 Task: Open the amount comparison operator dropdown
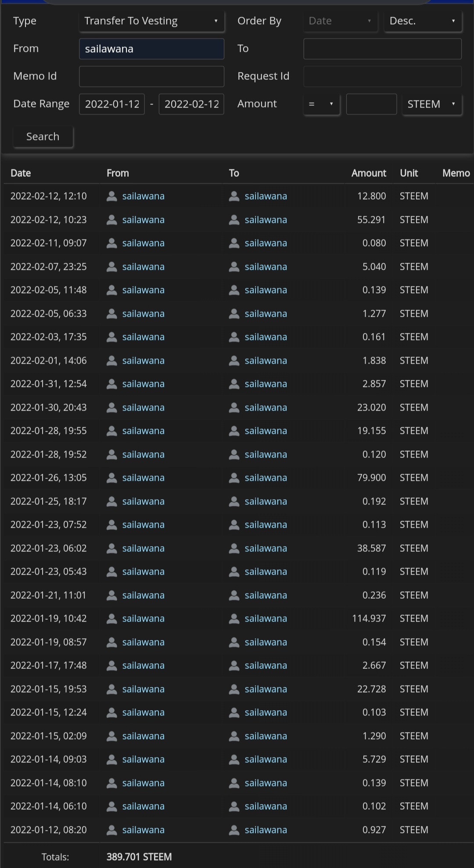(x=321, y=104)
